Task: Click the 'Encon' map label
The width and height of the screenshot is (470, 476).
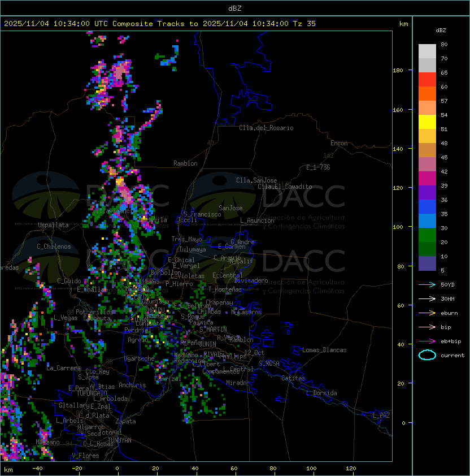Action: (x=339, y=143)
